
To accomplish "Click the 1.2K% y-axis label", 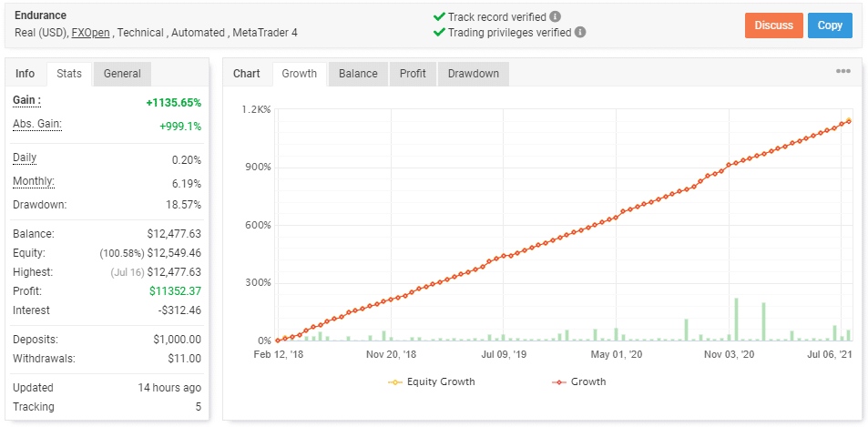I will pyautogui.click(x=256, y=109).
